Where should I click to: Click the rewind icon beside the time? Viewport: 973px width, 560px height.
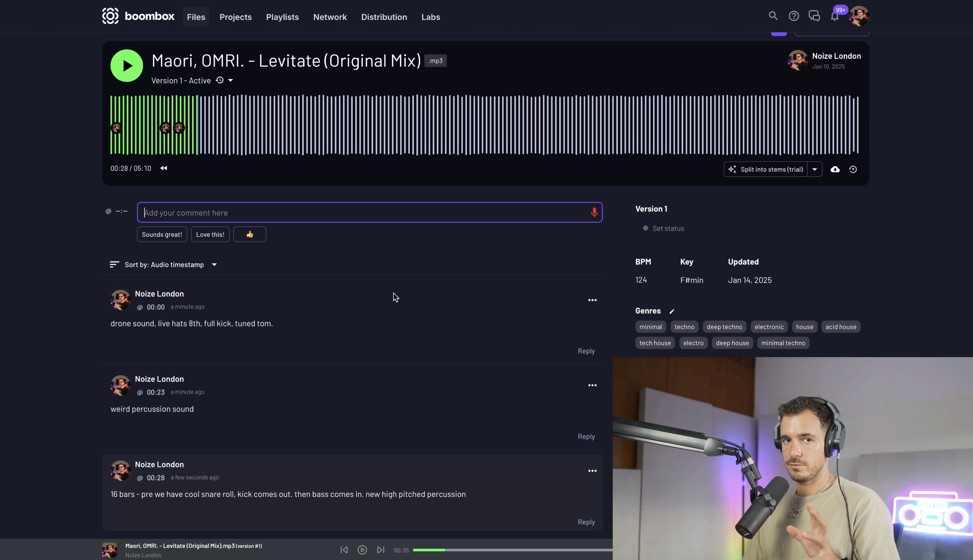click(163, 168)
